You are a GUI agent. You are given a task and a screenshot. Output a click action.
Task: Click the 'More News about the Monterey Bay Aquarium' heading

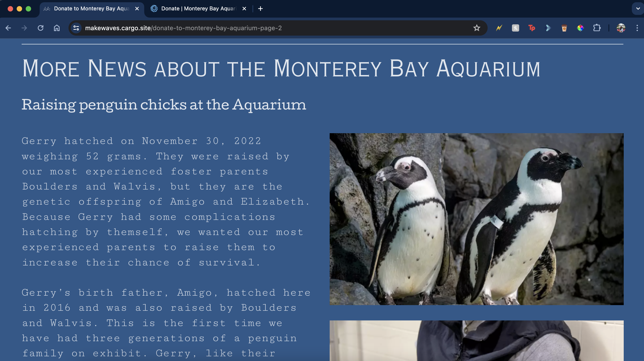point(281,68)
